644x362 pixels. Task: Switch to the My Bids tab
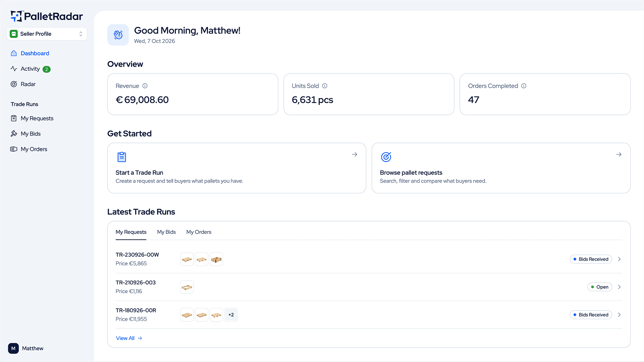[x=167, y=232]
